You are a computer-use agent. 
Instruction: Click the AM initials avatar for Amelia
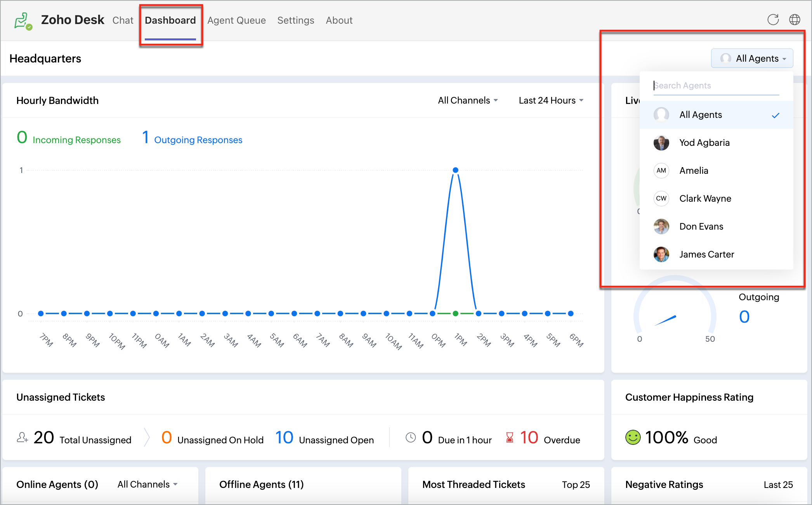click(661, 171)
